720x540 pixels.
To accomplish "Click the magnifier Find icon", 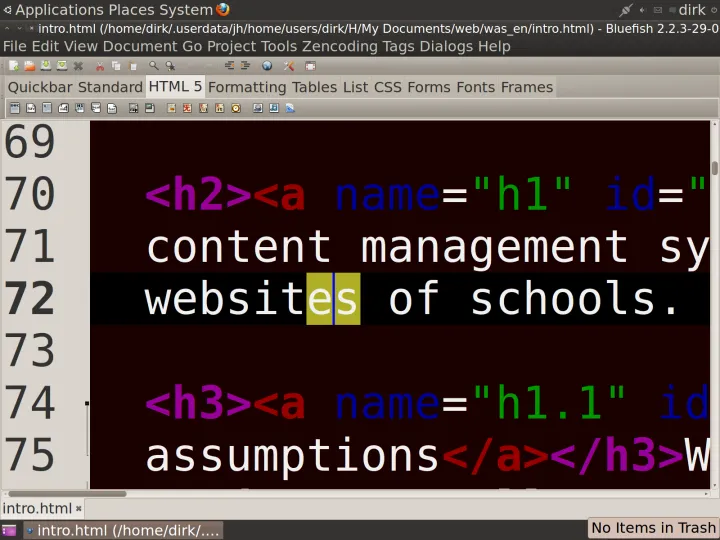I will [153, 66].
